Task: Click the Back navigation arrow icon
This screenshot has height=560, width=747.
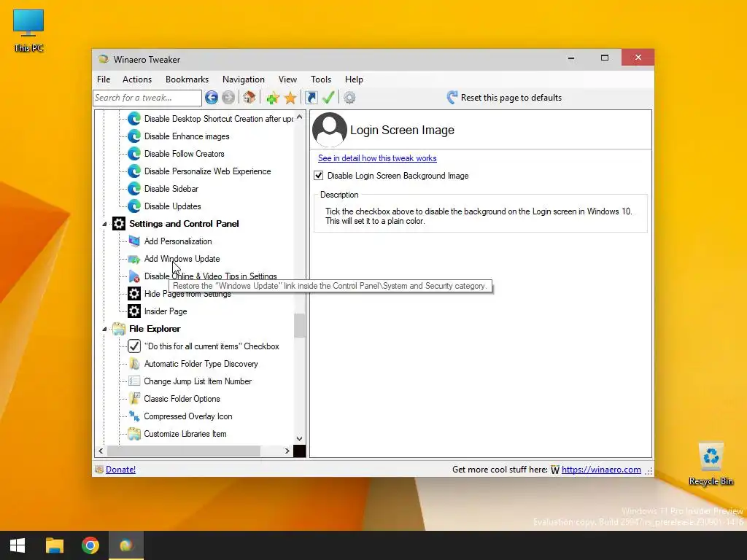Action: (212, 98)
